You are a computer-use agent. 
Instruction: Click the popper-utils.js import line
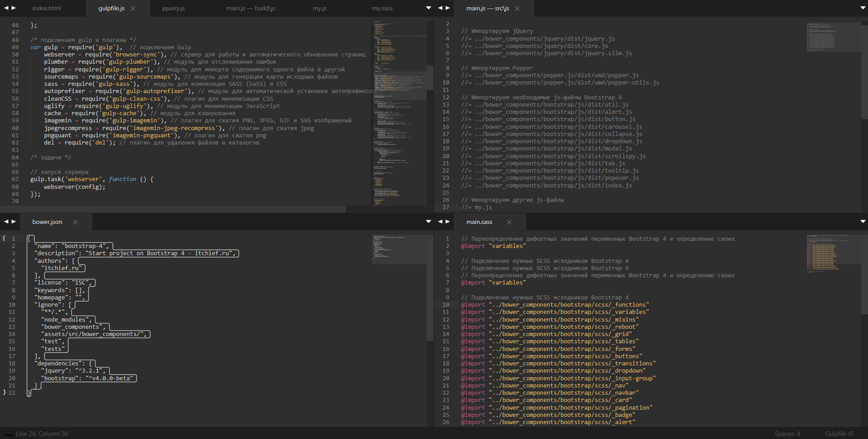[x=560, y=83]
